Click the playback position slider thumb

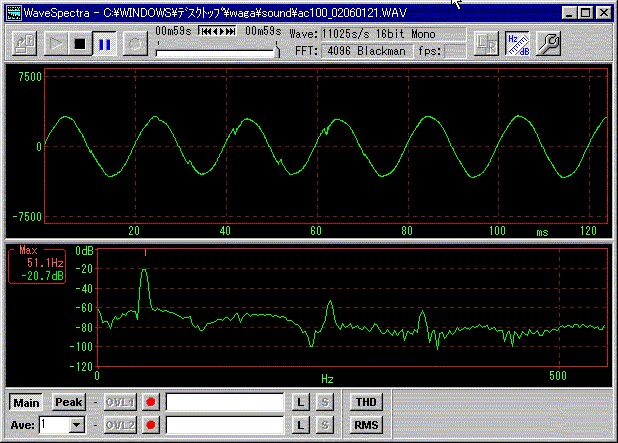point(277,52)
